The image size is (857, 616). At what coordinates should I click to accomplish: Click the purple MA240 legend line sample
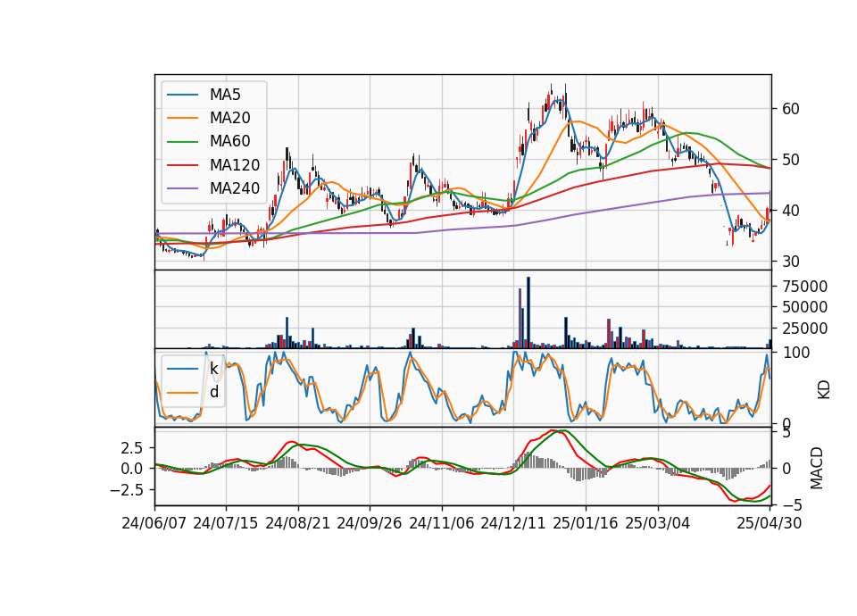point(182,188)
